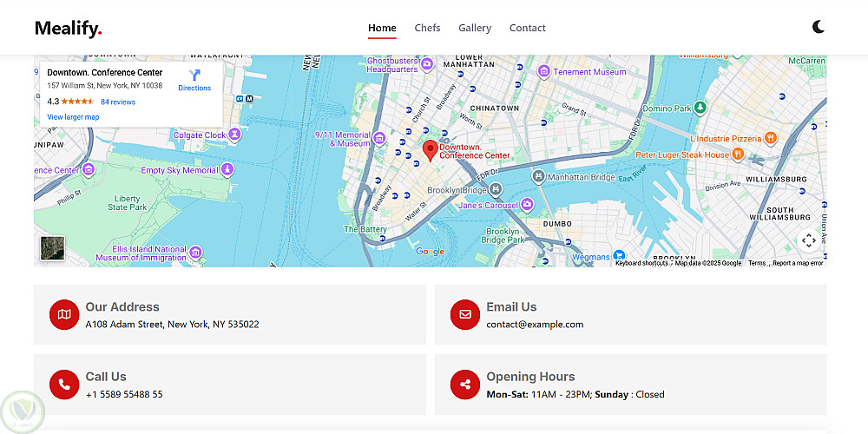Click the 157 William St address in the map card
This screenshot has height=434, width=868.
click(x=105, y=86)
